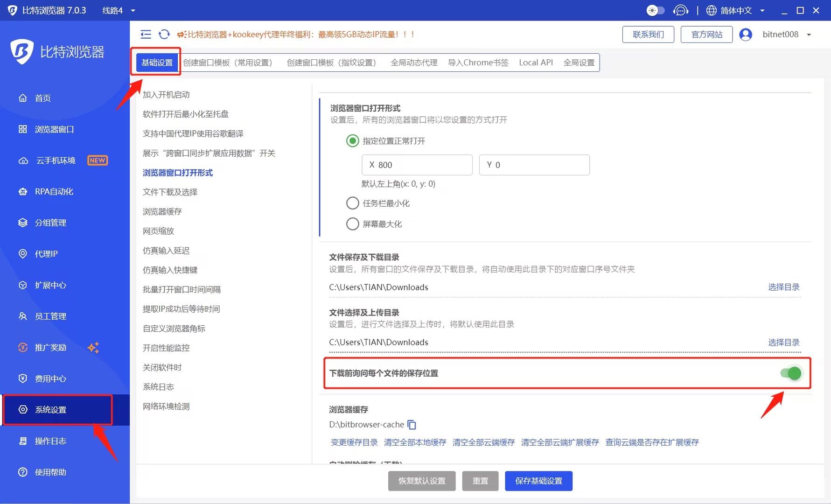Jump to 网页缩放 section

click(158, 231)
